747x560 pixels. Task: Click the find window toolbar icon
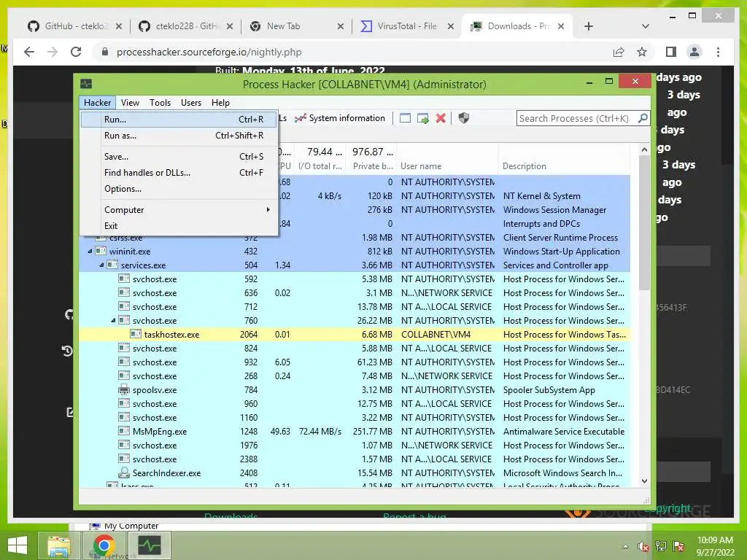click(x=405, y=118)
